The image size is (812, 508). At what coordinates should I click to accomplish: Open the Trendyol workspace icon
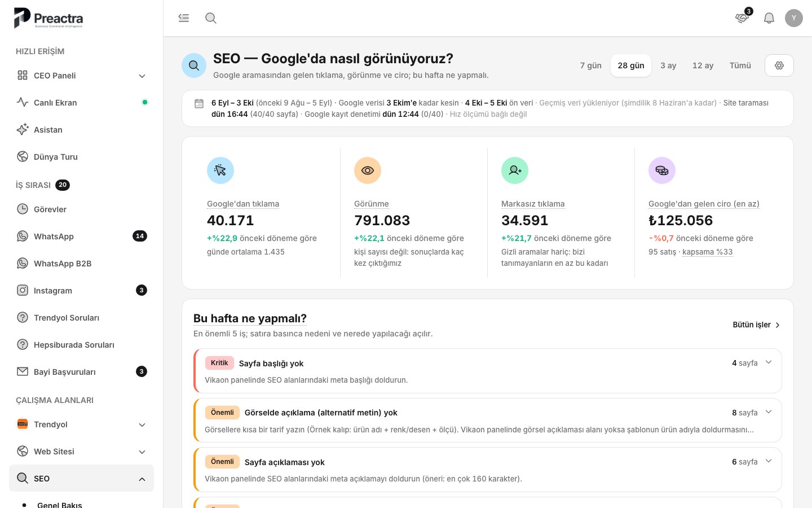click(23, 424)
